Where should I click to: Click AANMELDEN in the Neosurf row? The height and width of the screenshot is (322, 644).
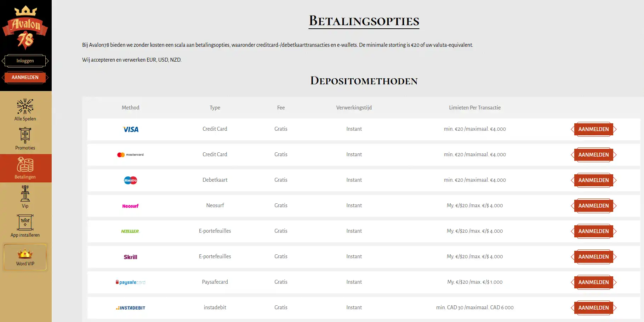(594, 206)
